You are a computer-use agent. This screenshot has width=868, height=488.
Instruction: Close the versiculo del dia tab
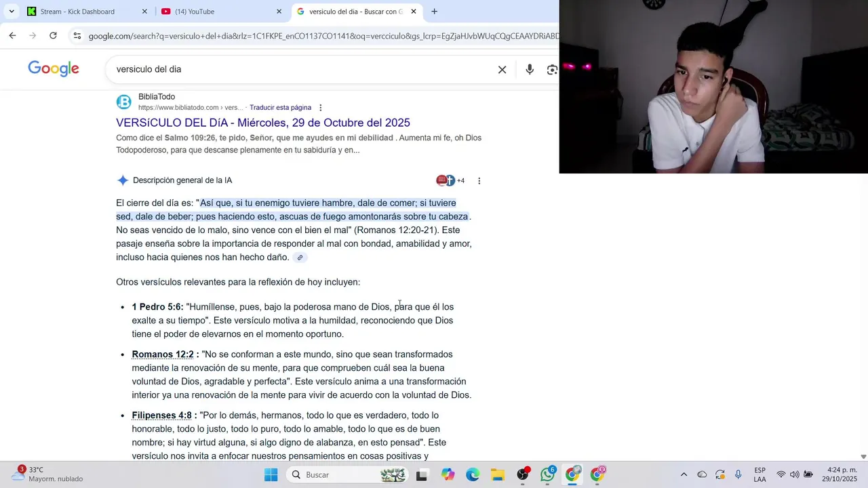(414, 12)
